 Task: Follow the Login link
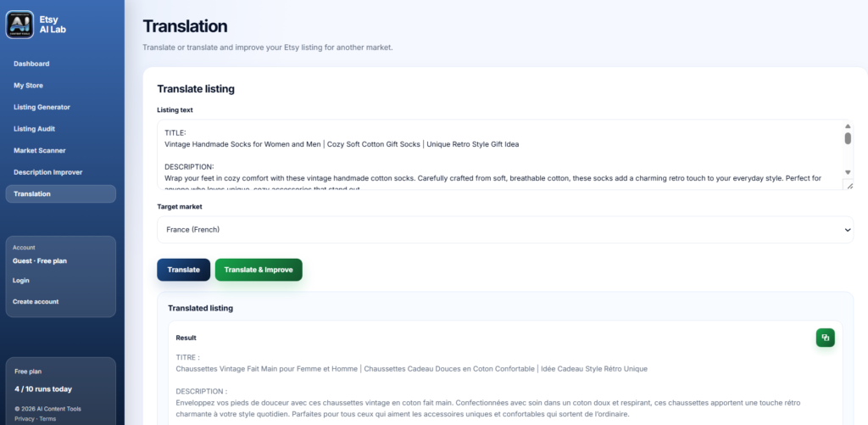click(21, 281)
